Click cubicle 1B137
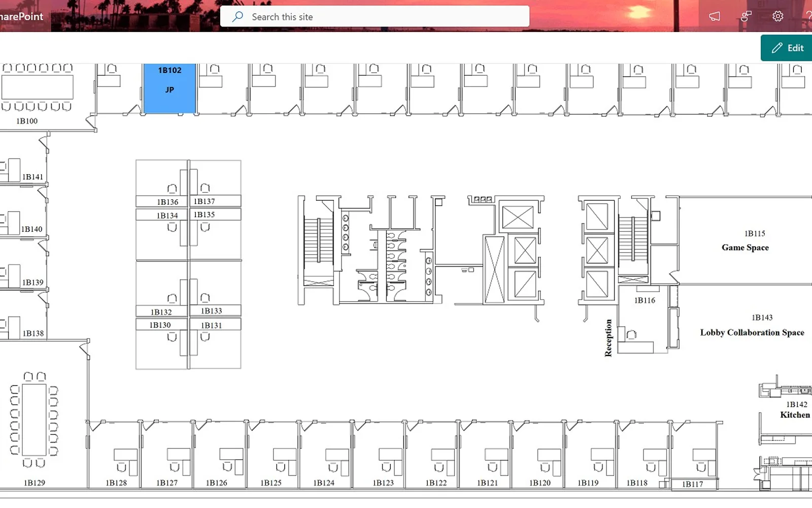 pyautogui.click(x=204, y=202)
